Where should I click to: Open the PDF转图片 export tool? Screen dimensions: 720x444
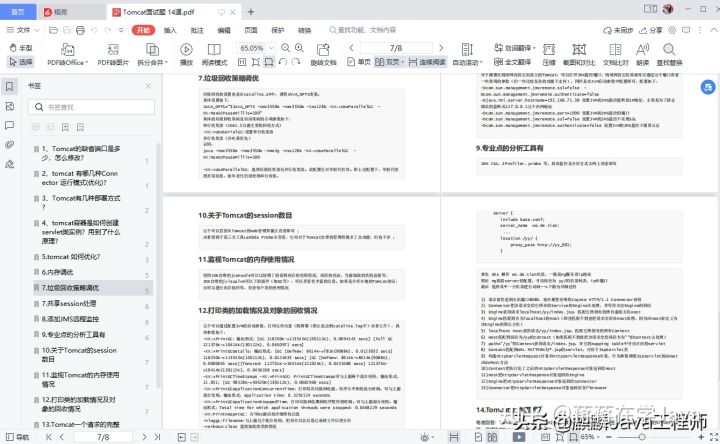point(113,54)
